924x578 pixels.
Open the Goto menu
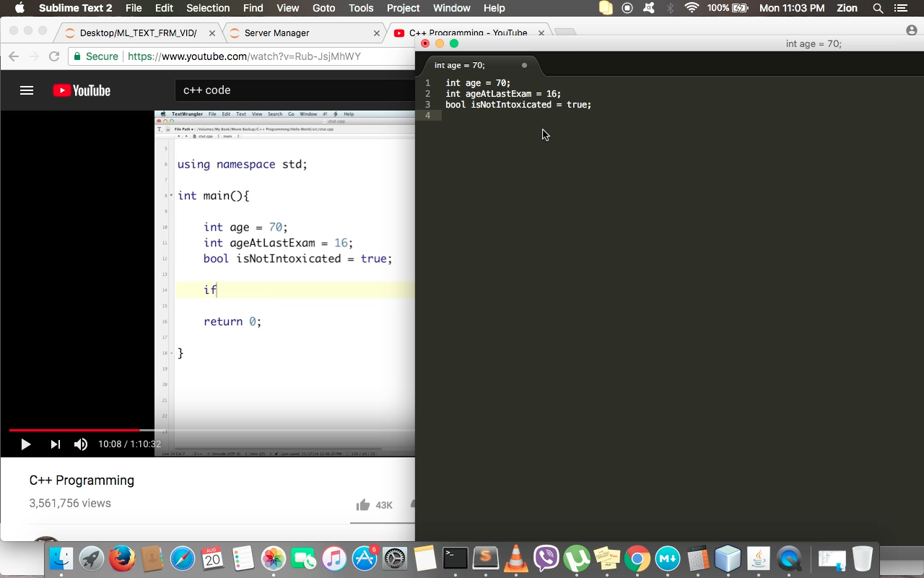pyautogui.click(x=323, y=8)
